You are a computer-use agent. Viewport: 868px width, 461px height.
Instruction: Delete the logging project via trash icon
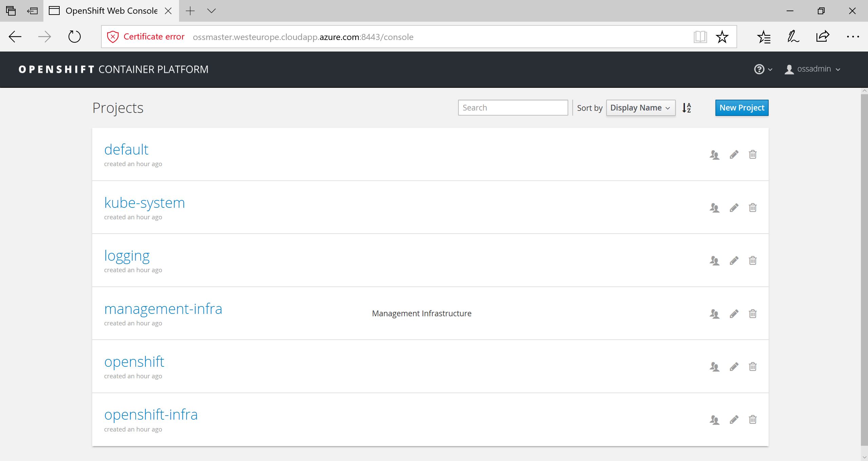pos(753,261)
